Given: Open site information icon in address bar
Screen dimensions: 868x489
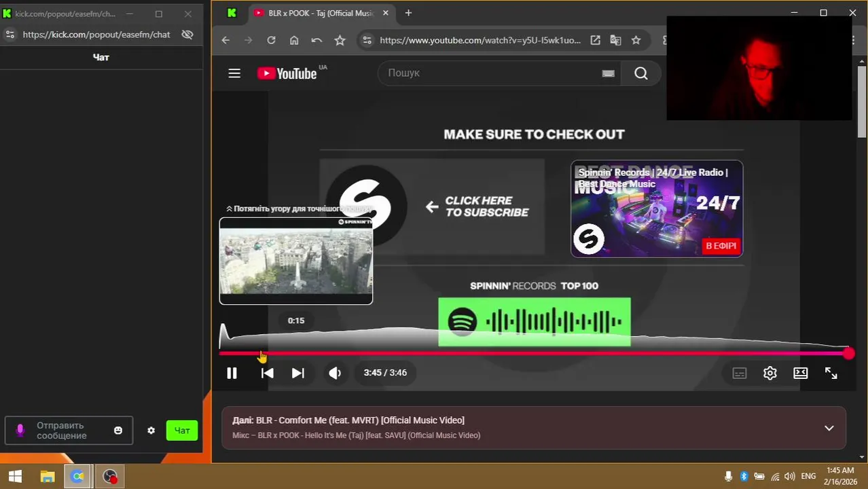Looking at the screenshot, I should click(x=367, y=40).
